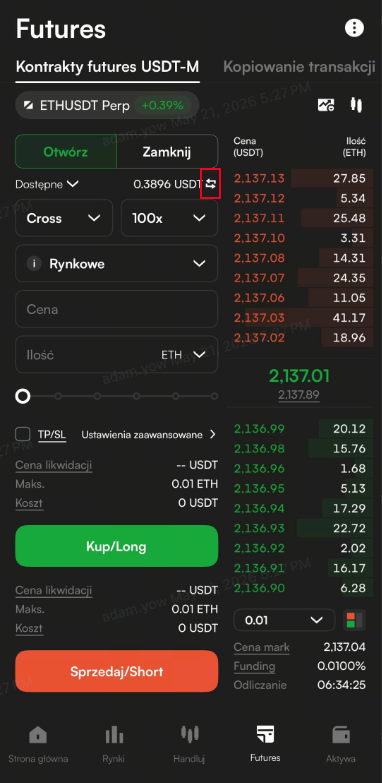Open the 100x leverage dropdown
The height and width of the screenshot is (783, 382).
coord(169,218)
